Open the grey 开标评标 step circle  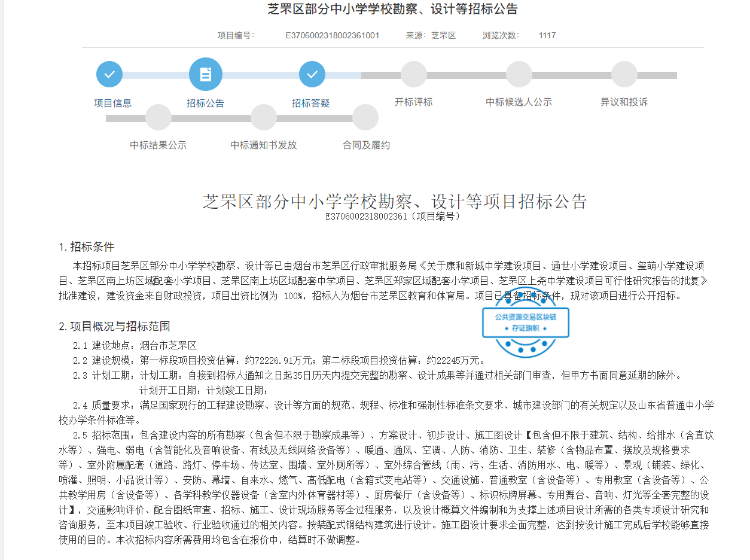click(413, 75)
